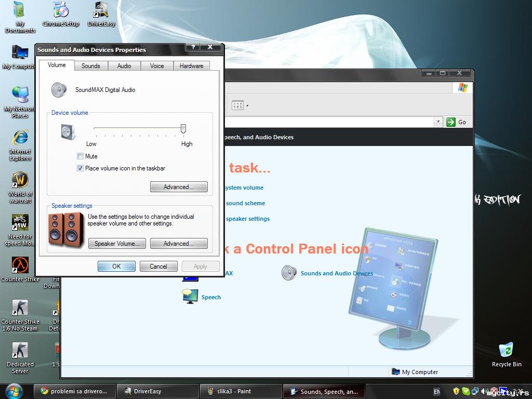Select Need for Speed desktop icon
The height and width of the screenshot is (399, 532).
pos(20,230)
